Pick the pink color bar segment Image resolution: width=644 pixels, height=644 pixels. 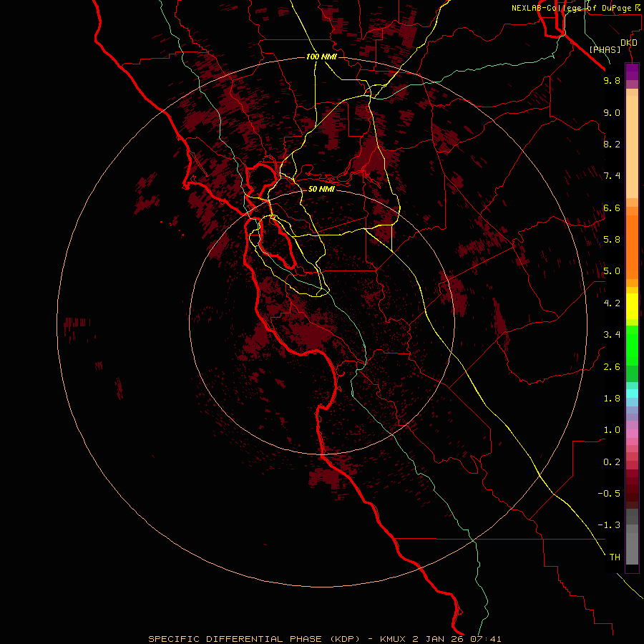point(632,434)
